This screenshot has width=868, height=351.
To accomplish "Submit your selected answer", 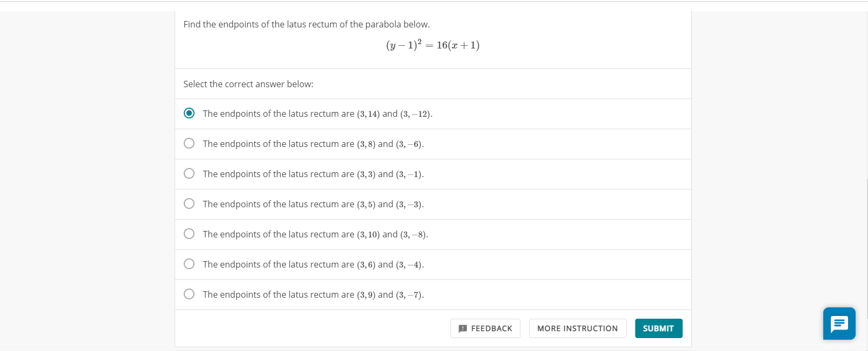I will [658, 328].
